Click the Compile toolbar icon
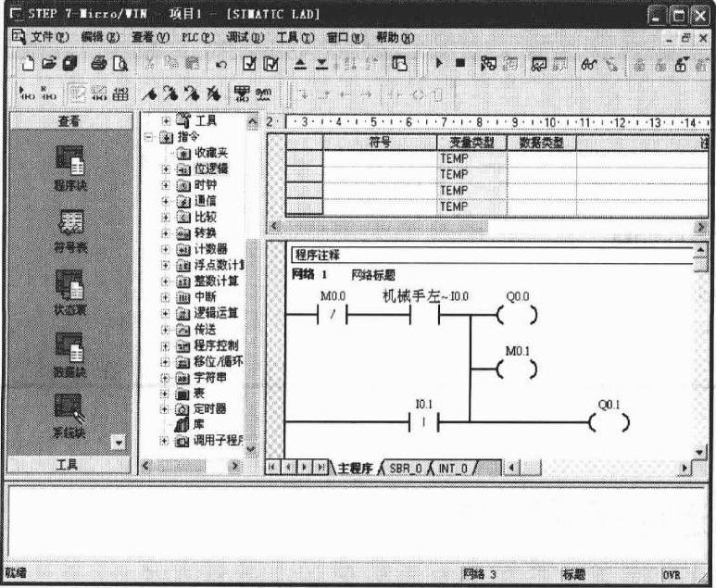 pyautogui.click(x=249, y=63)
